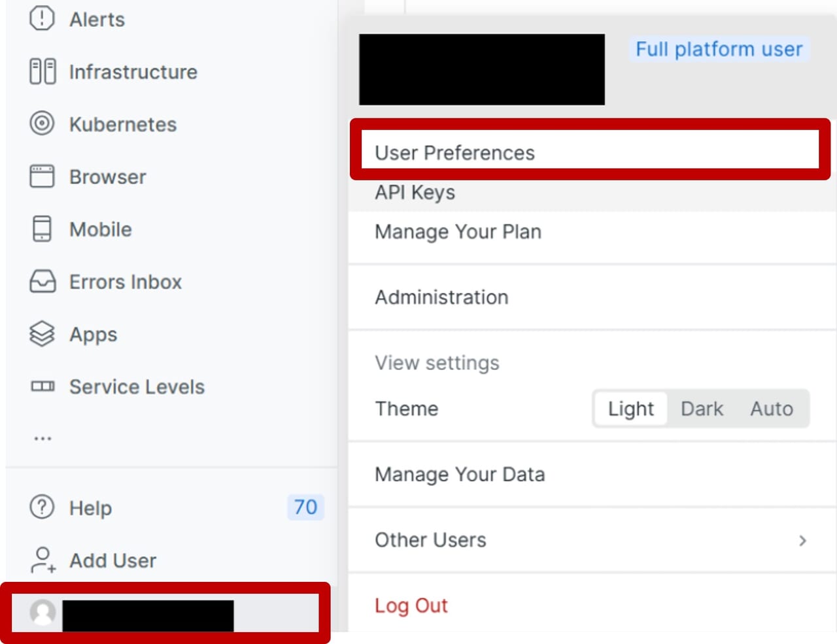This screenshot has height=644, width=837.
Task: Click the Log Out link
Action: pyautogui.click(x=411, y=605)
